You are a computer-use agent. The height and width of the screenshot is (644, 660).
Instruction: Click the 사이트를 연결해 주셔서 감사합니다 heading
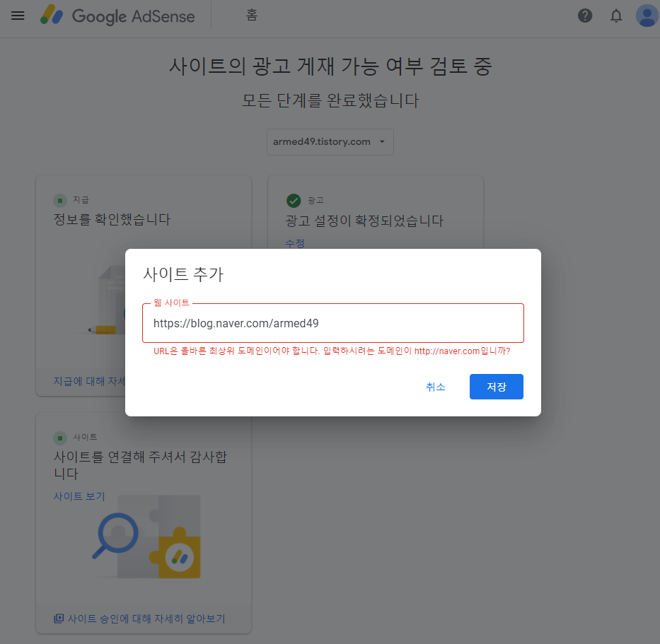(x=140, y=465)
